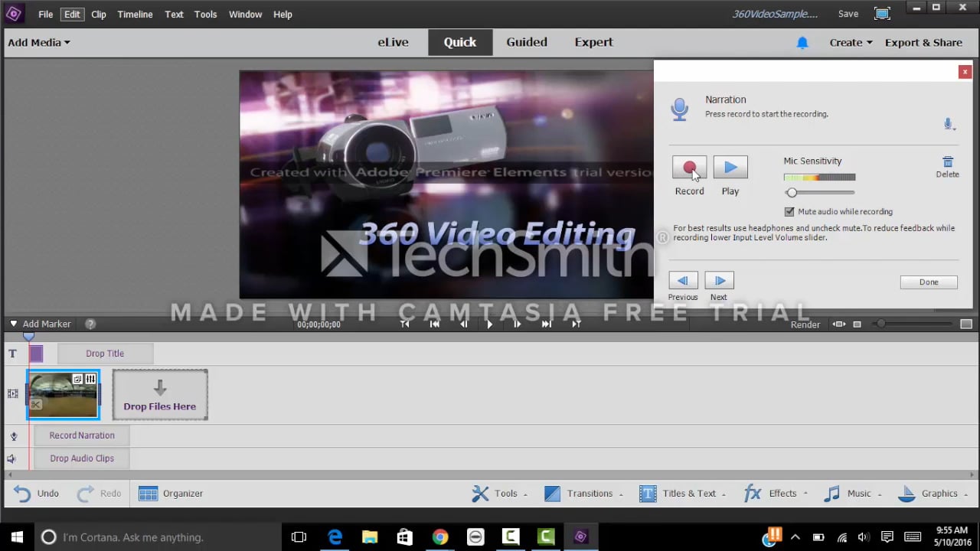Open the Text menu
The height and width of the screenshot is (551, 980).
click(175, 15)
